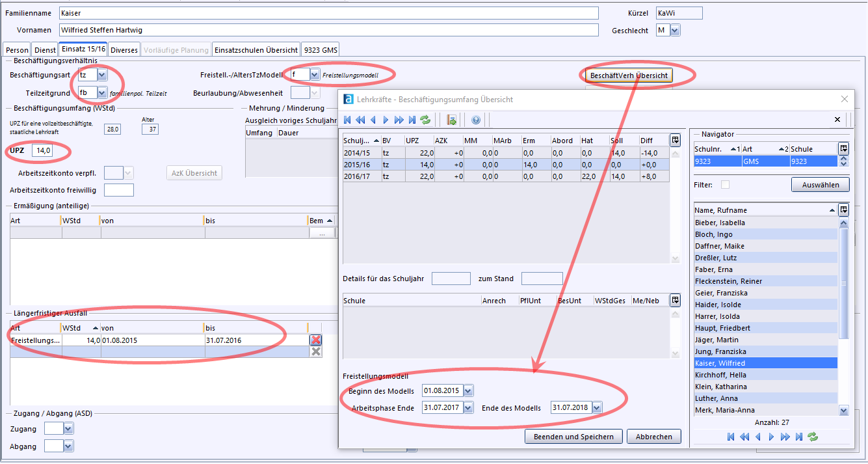This screenshot has width=868, height=464.
Task: Go to next record in dialog toolbar
Action: click(386, 120)
